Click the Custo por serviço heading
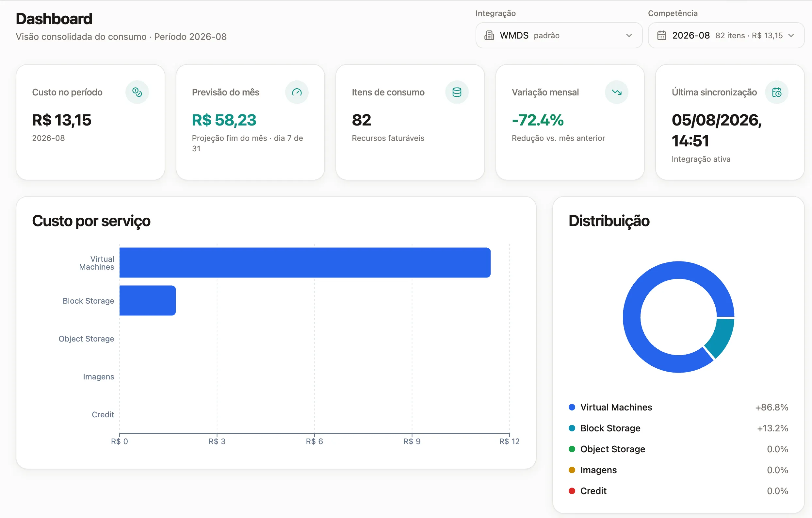The width and height of the screenshot is (812, 518). pyautogui.click(x=91, y=221)
